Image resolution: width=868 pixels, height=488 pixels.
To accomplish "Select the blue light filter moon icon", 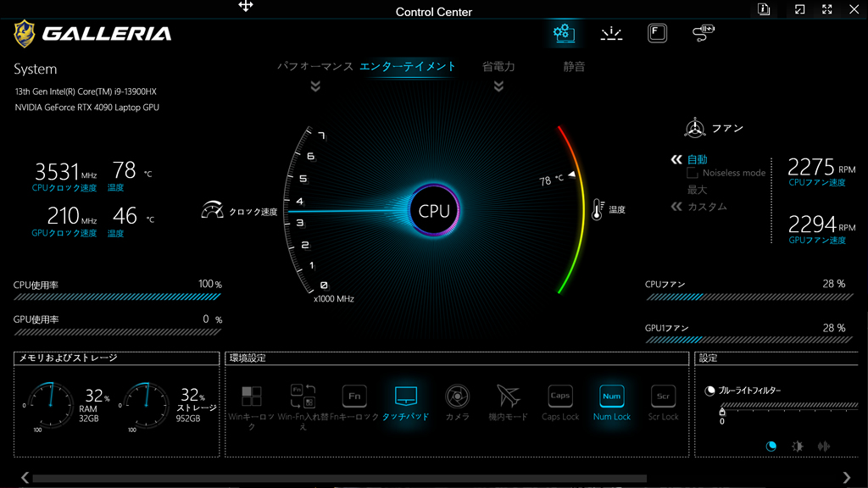I will tap(771, 446).
